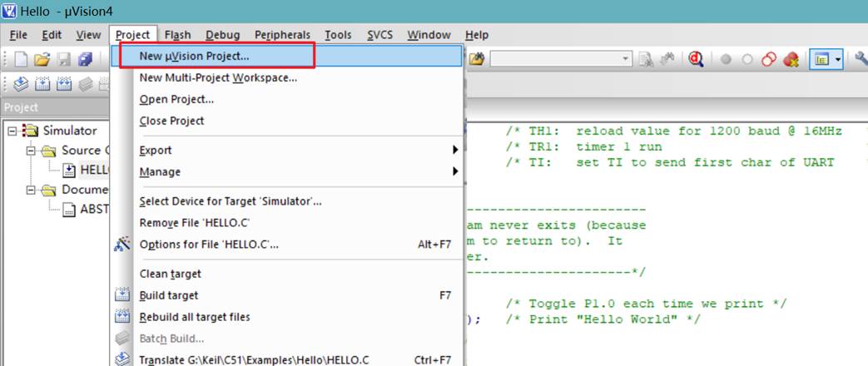Open the Edit menu
Screen dimensions: 868x366
(52, 35)
